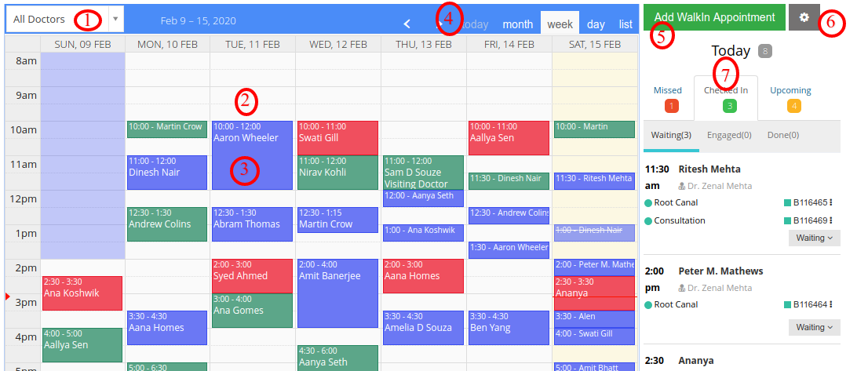Click doctor icon beside Peter M. Mathews' Dr. Zenal Mehta
The width and height of the screenshot is (868, 371).
pos(682,288)
